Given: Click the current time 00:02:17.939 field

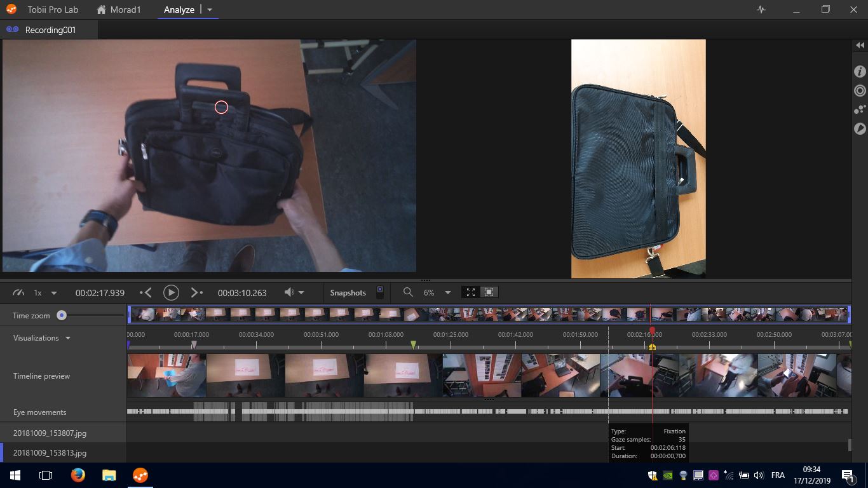Looking at the screenshot, I should tap(100, 293).
